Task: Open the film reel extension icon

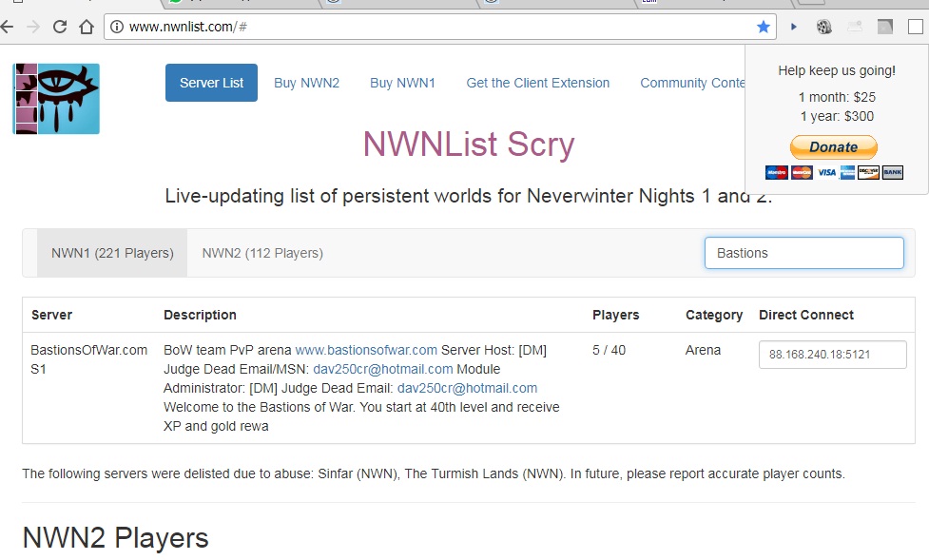Action: click(x=824, y=27)
